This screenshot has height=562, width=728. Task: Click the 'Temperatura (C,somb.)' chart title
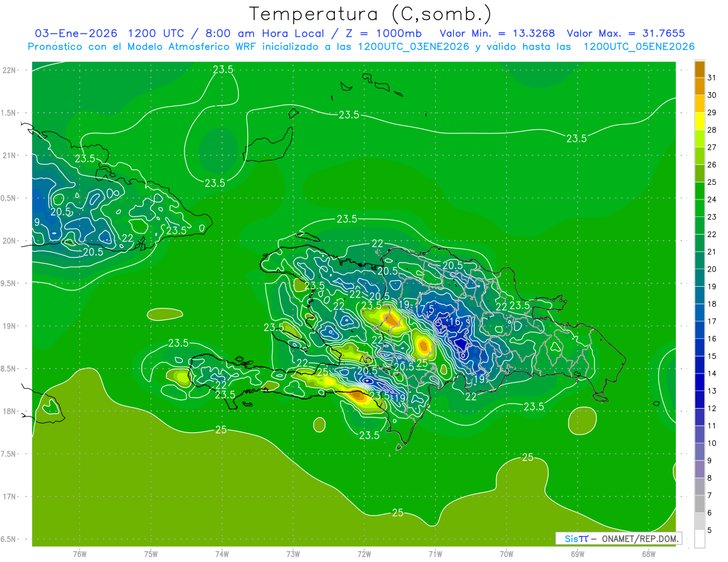coord(371,14)
